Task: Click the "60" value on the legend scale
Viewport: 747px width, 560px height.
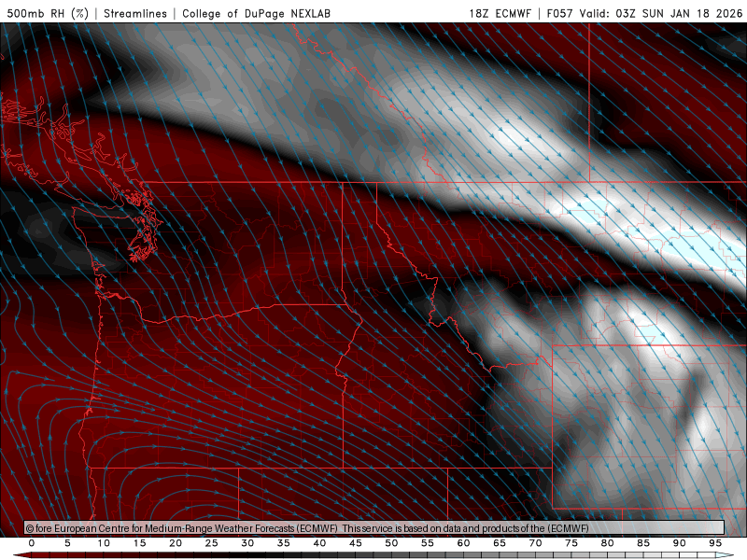Action: pyautogui.click(x=463, y=543)
